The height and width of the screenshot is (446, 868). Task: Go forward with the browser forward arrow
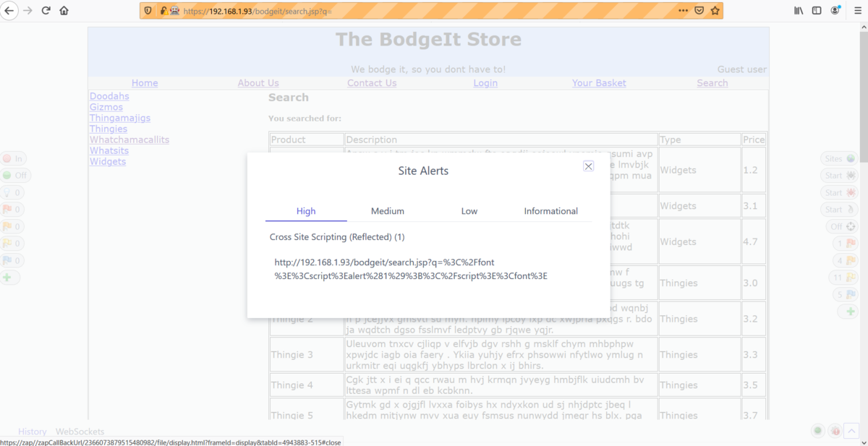coord(28,11)
